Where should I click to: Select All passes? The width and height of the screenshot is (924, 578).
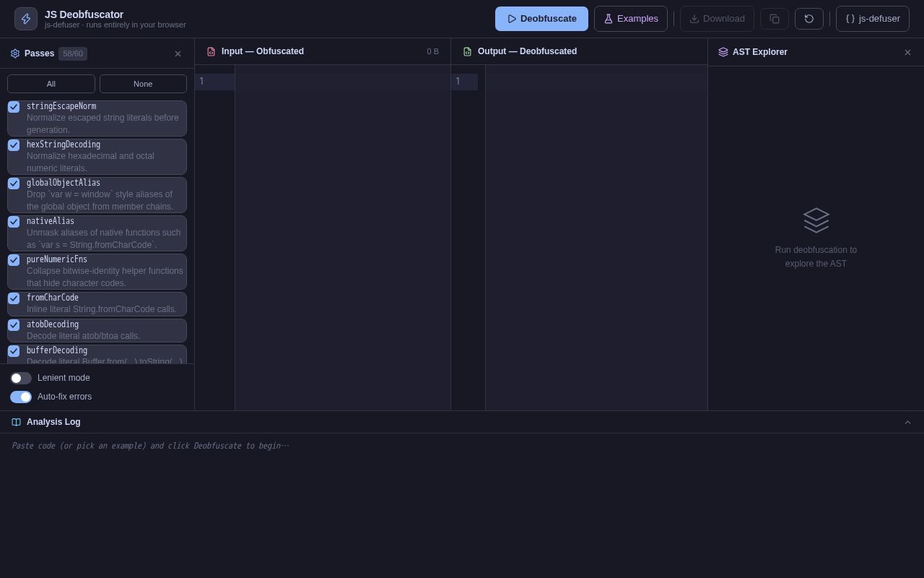(51, 84)
